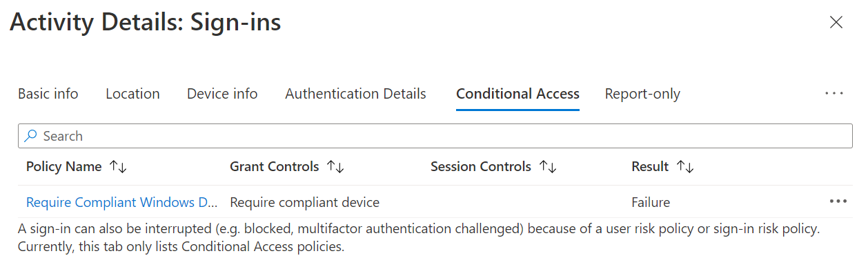
Task: Go to the Device info tab
Action: 222,94
